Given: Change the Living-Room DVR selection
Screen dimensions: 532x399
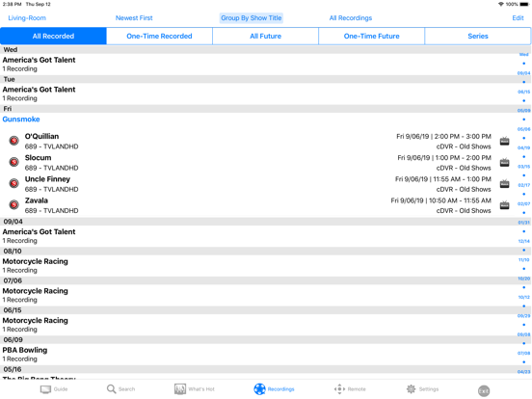Looking at the screenshot, I should pos(27,18).
